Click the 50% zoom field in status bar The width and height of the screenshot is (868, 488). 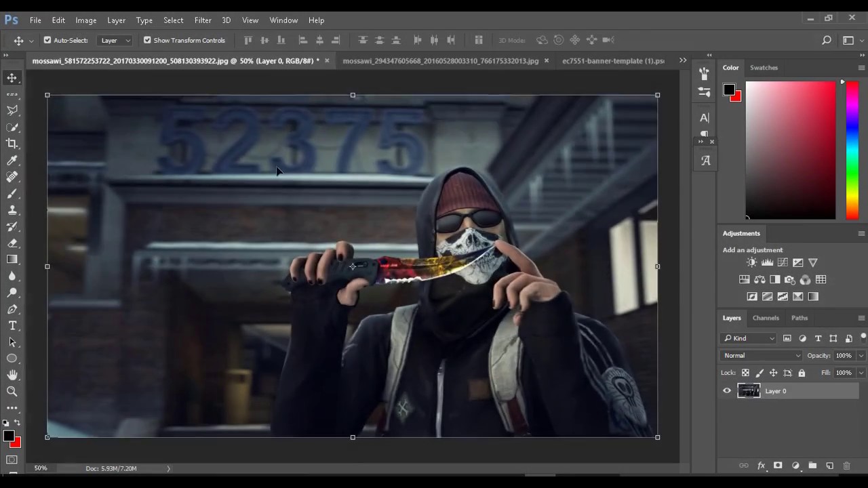[41, 468]
